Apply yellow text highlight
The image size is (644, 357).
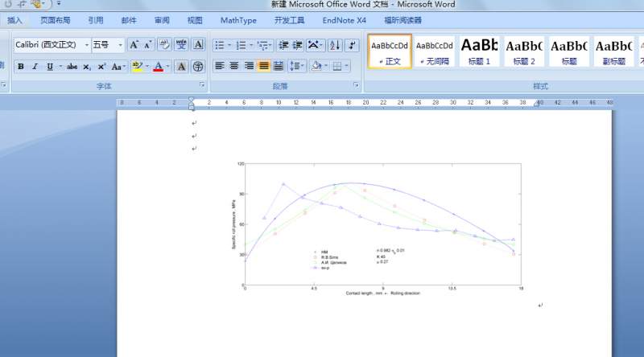click(137, 67)
